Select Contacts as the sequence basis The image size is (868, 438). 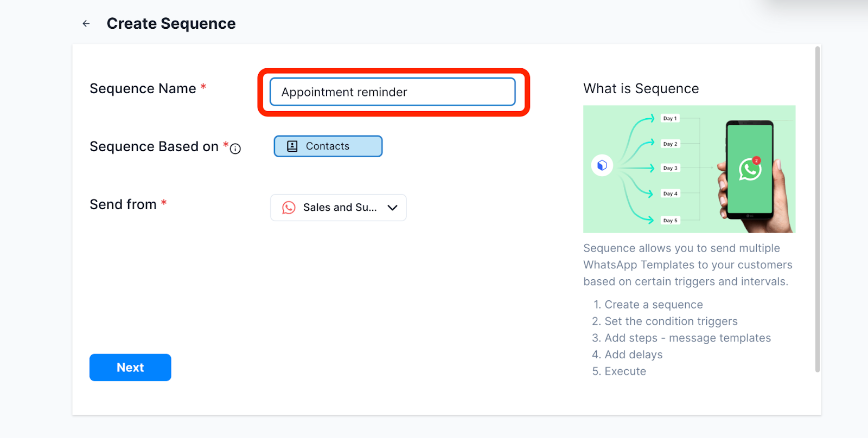pos(328,146)
